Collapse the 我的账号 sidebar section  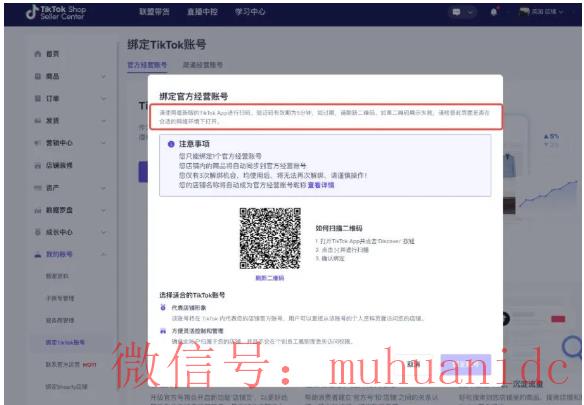point(103,254)
